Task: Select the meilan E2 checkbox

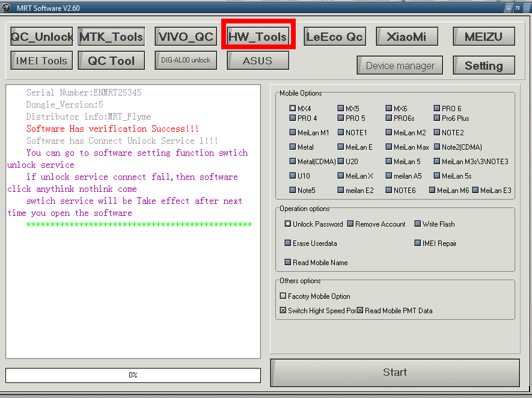Action: [341, 190]
